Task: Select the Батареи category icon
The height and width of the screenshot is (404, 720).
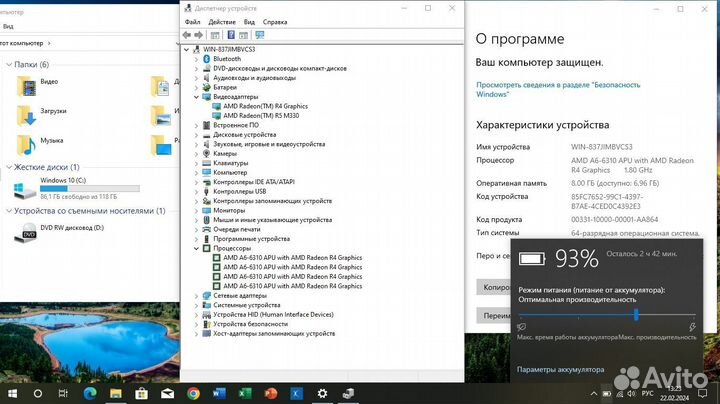Action: 206,87
